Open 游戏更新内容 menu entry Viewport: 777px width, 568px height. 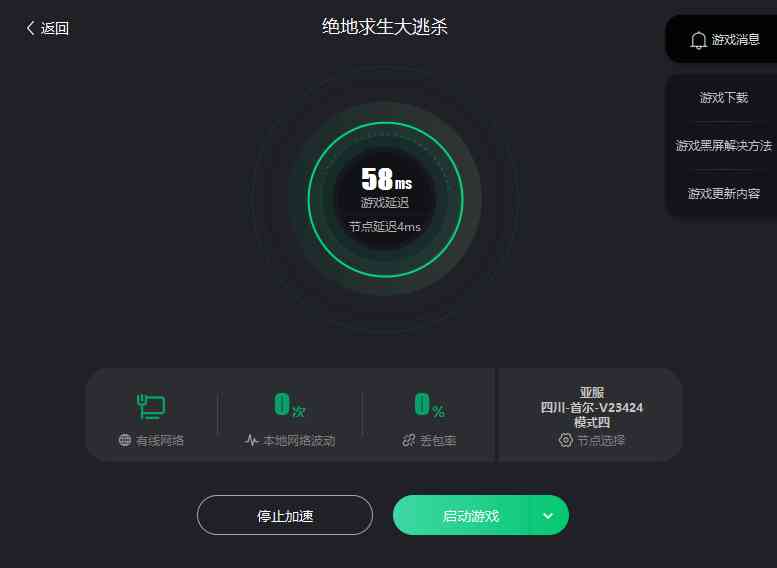[723, 193]
